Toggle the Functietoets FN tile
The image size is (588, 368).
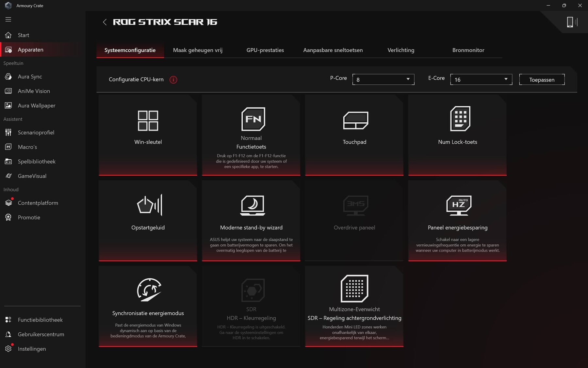(251, 135)
